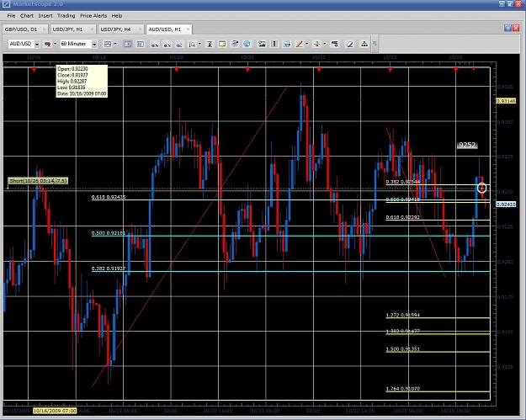Open the arrow beside the instrument icon
The image size is (526, 420).
(x=55, y=44)
